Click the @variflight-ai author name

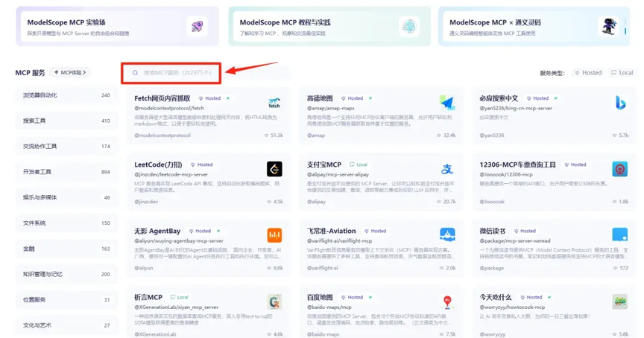323,268
